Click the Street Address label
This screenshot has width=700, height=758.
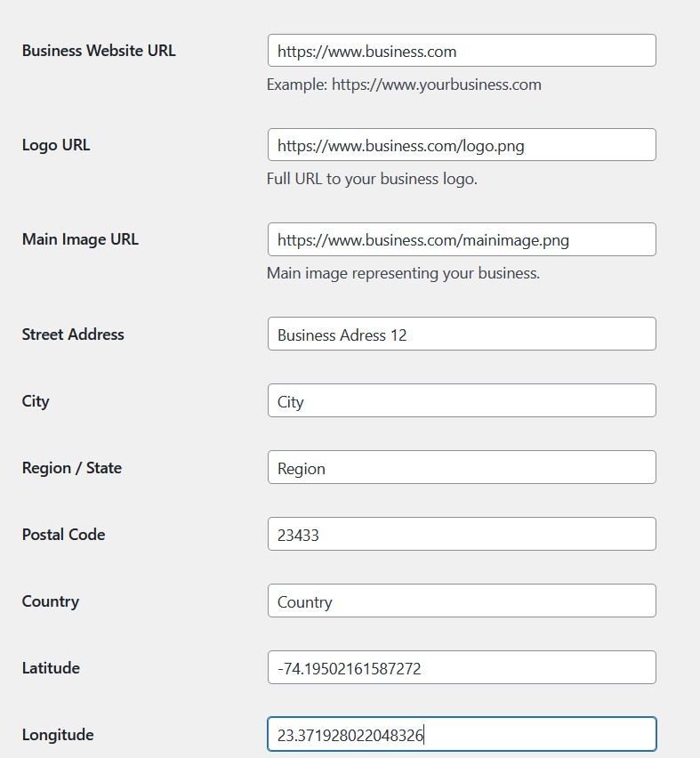coord(73,335)
